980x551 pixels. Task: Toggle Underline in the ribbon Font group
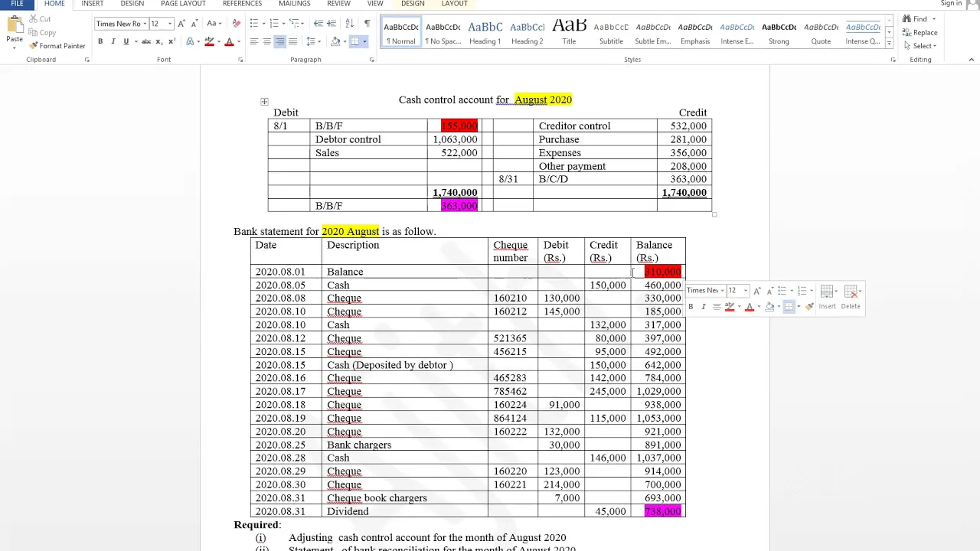125,41
